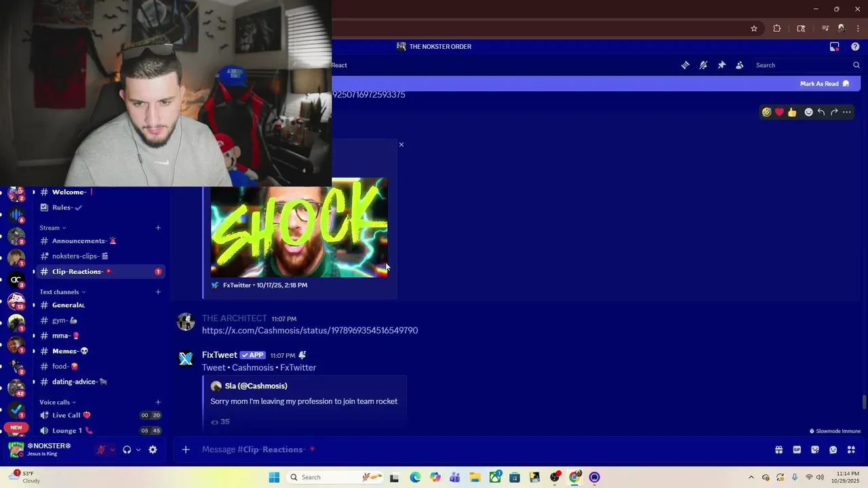Open noksters-clips channel
868x488 pixels.
(100, 256)
